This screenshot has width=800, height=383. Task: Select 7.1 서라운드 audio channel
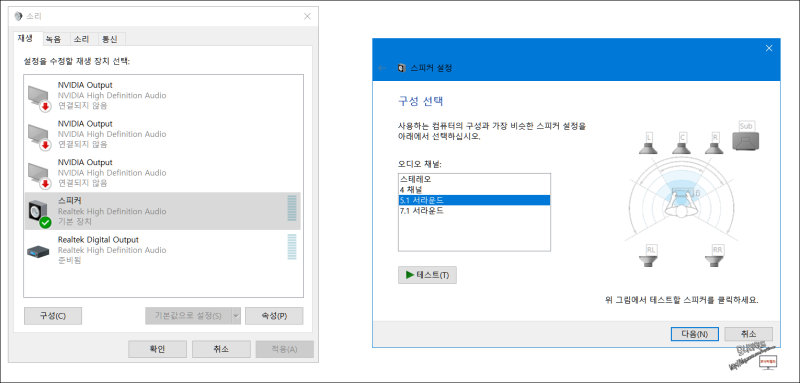coord(474,210)
